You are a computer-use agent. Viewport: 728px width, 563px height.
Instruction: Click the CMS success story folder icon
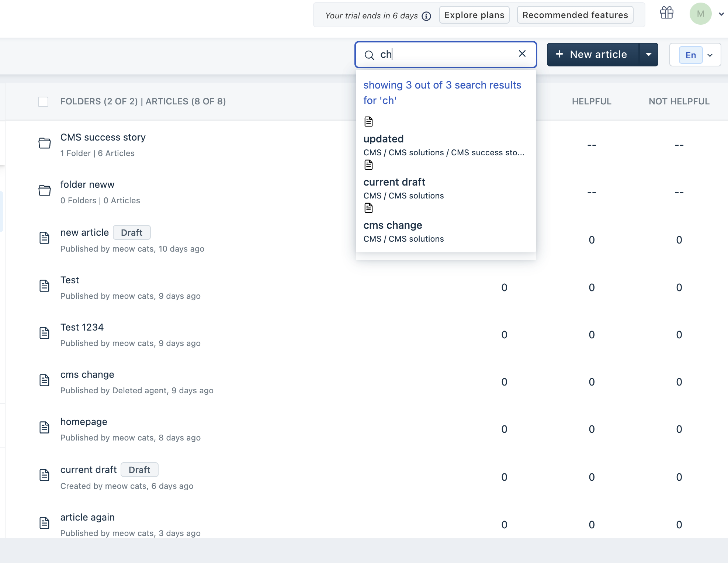(x=45, y=143)
